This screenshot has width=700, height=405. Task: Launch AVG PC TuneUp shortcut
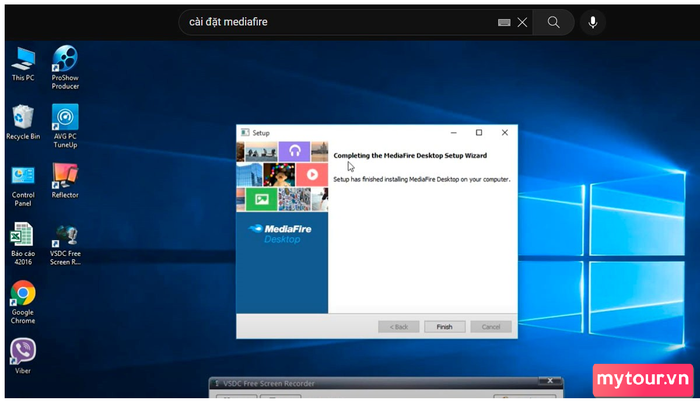65,125
